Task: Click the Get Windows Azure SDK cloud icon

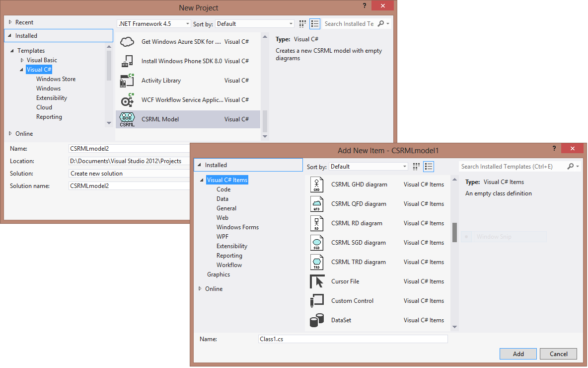Action: [127, 42]
